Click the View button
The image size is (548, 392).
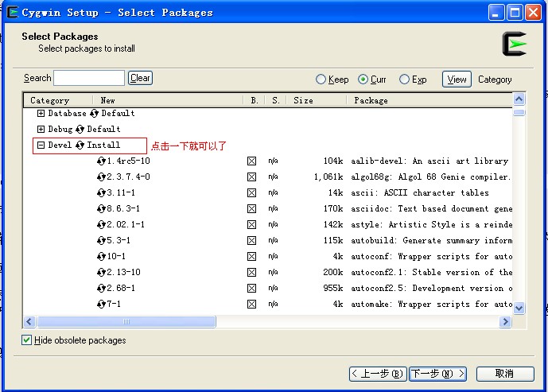coord(457,80)
